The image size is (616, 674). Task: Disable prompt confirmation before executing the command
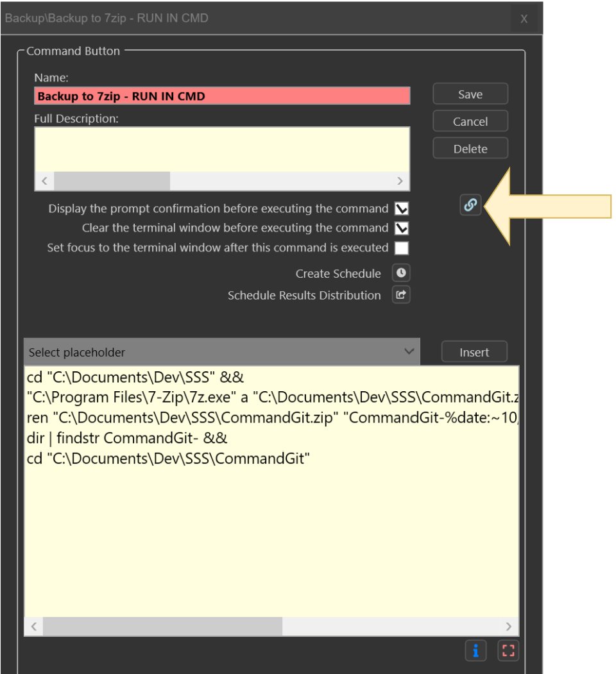point(402,208)
